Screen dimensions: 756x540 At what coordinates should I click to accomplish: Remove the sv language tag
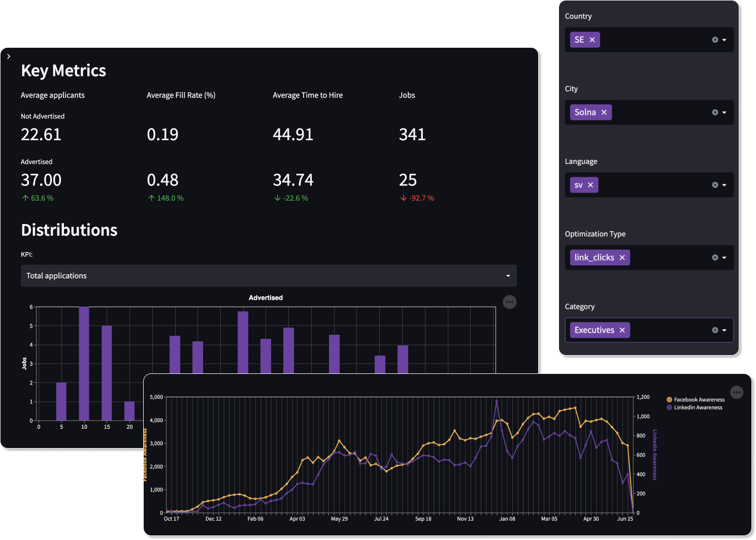590,185
